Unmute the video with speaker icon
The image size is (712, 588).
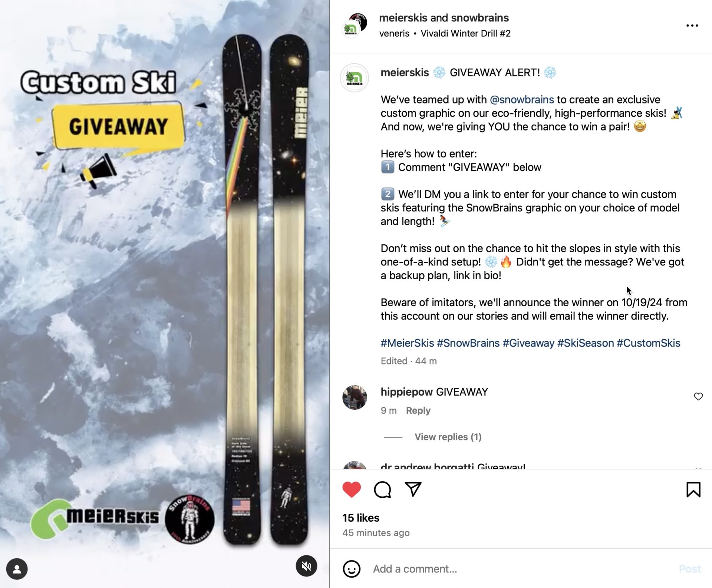tap(306, 566)
